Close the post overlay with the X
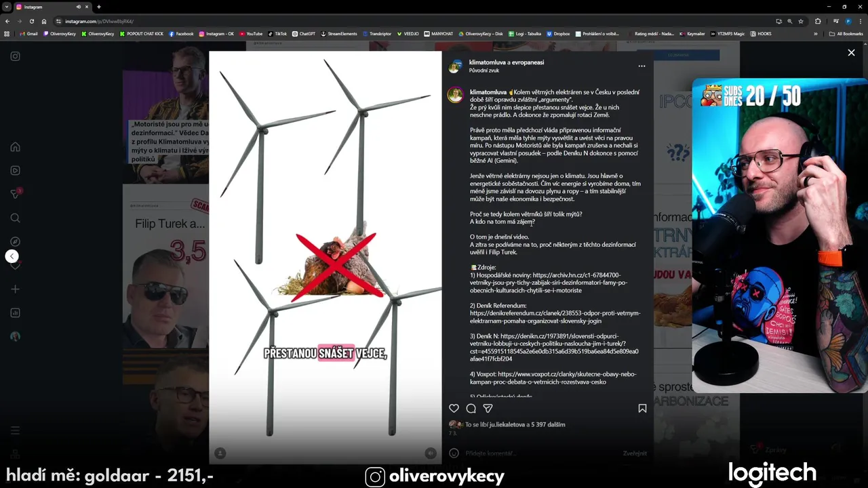The height and width of the screenshot is (488, 868). 851,52
